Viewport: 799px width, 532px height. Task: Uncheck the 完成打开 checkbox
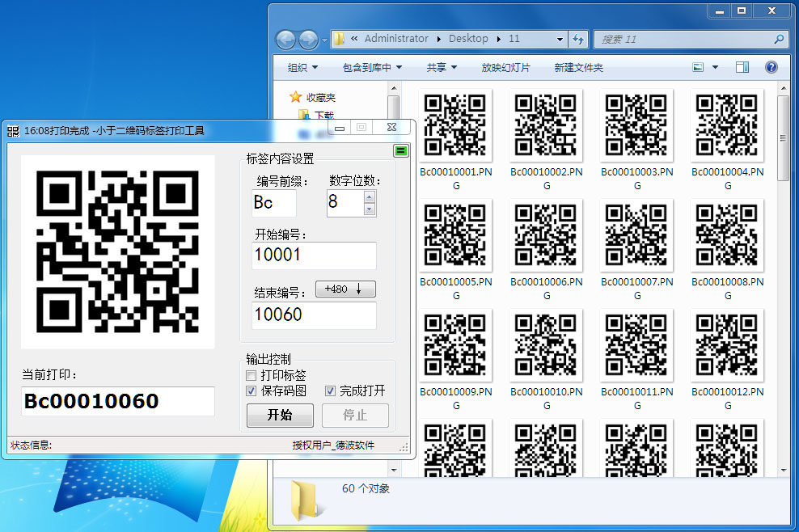pos(330,391)
